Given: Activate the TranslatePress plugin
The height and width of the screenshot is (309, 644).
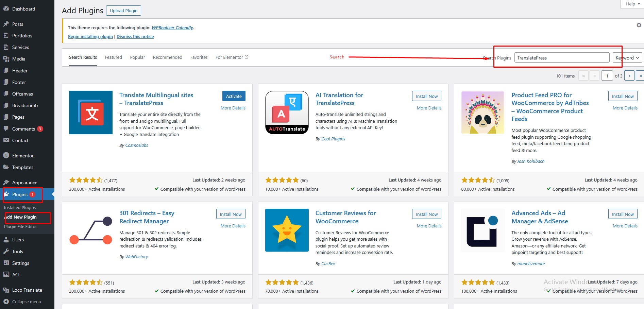Looking at the screenshot, I should (x=234, y=96).
